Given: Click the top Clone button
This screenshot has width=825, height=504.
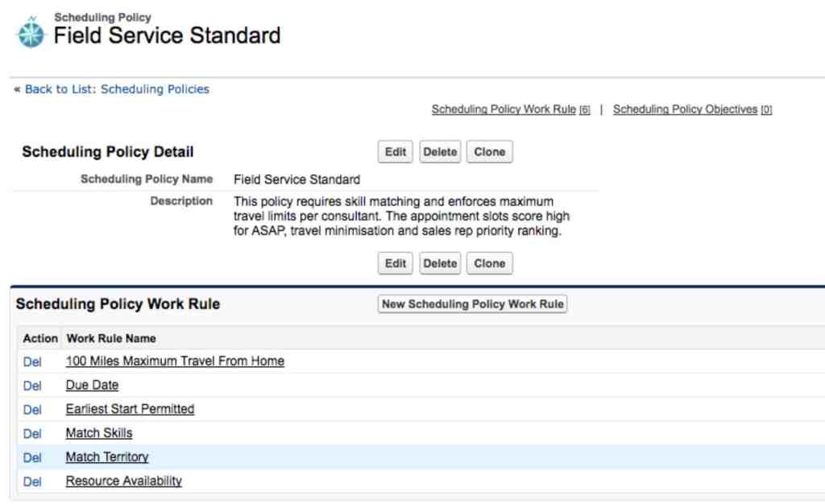Looking at the screenshot, I should click(489, 152).
